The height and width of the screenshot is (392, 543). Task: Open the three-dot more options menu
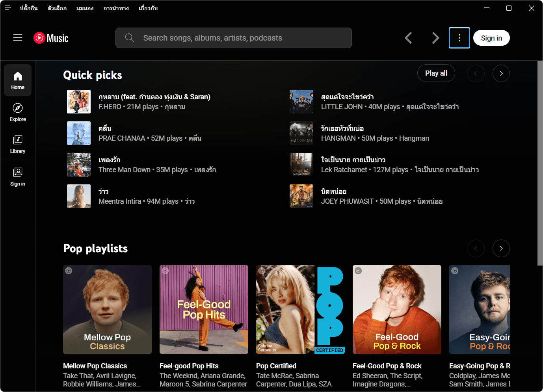click(x=459, y=38)
